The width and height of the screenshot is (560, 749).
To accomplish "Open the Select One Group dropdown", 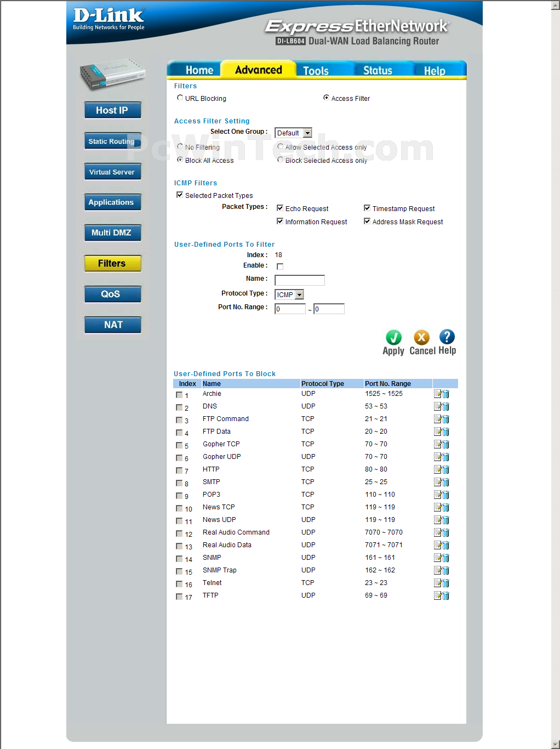I will point(293,133).
